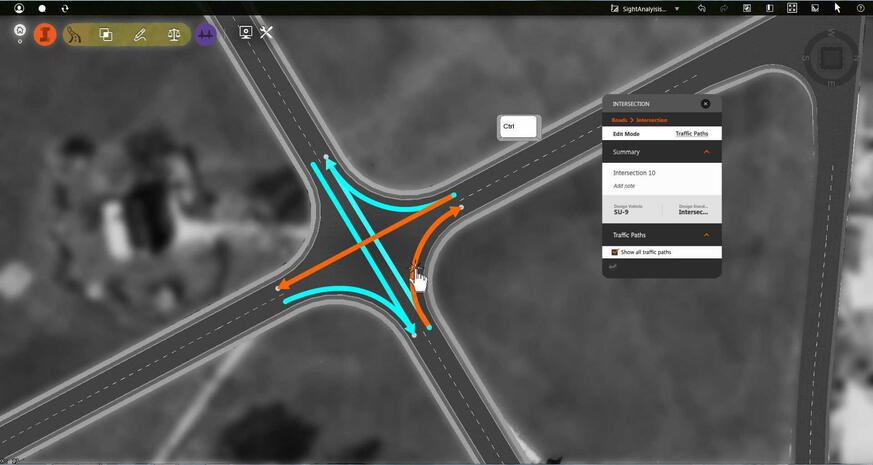Click the orange InfraWorks home button
Viewport: 873px width, 465px height.
click(45, 34)
